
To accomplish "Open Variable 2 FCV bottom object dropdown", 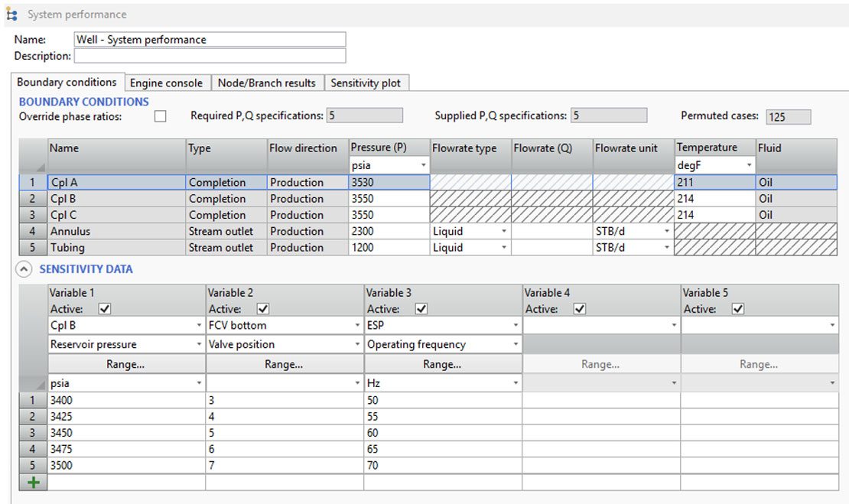I will coord(357,326).
